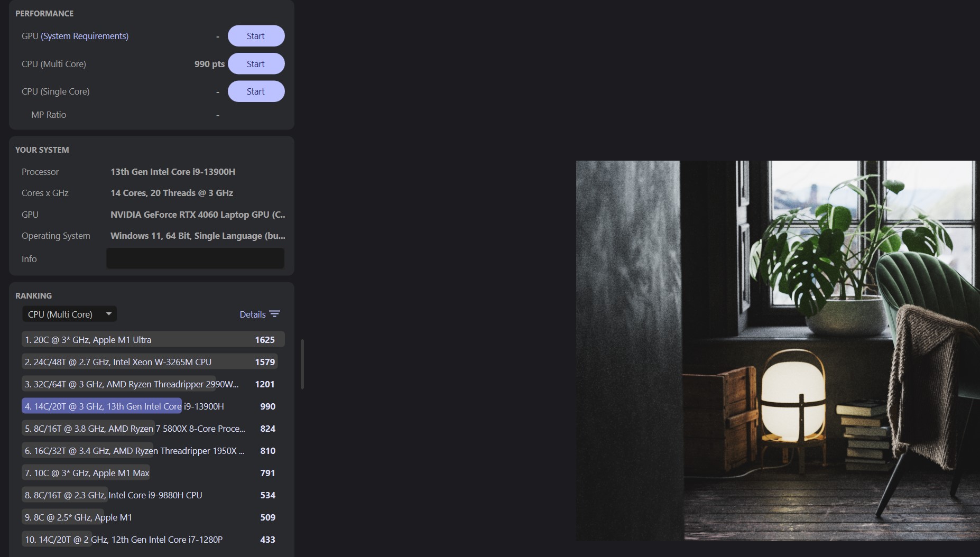980x557 pixels.
Task: Open the System Requirements link
Action: [85, 36]
